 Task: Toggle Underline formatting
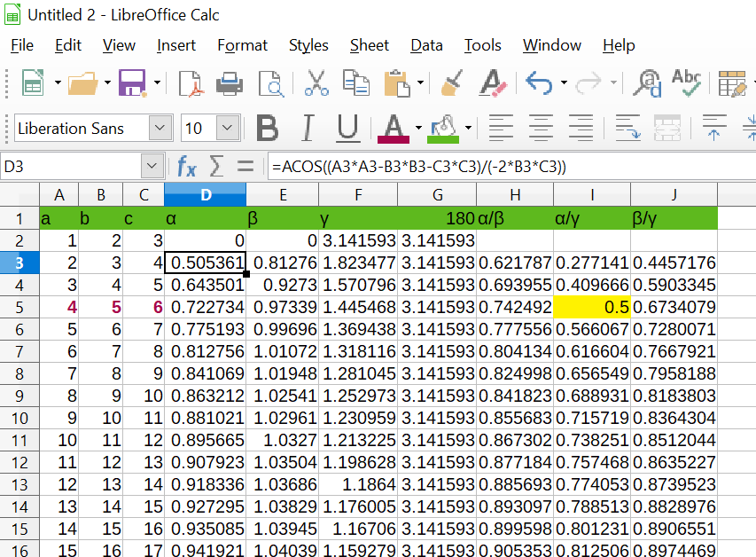347,129
